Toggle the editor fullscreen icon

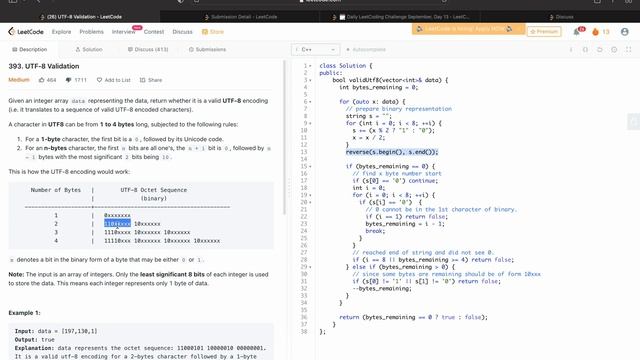click(629, 49)
